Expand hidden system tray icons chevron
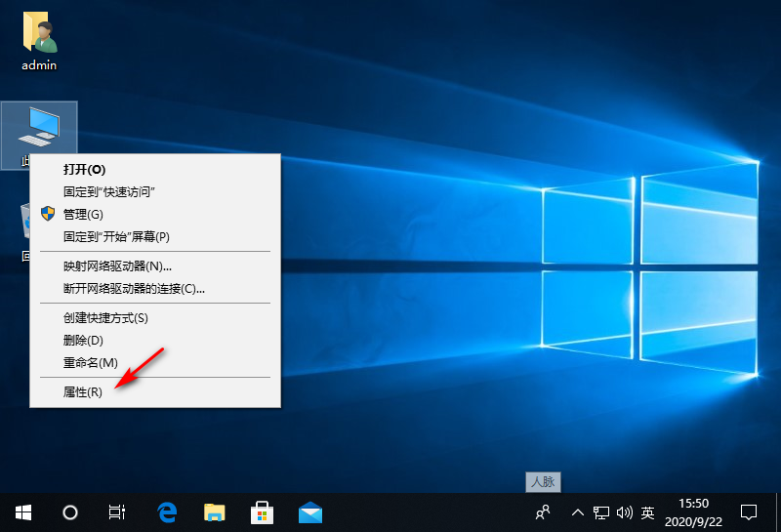 (578, 512)
